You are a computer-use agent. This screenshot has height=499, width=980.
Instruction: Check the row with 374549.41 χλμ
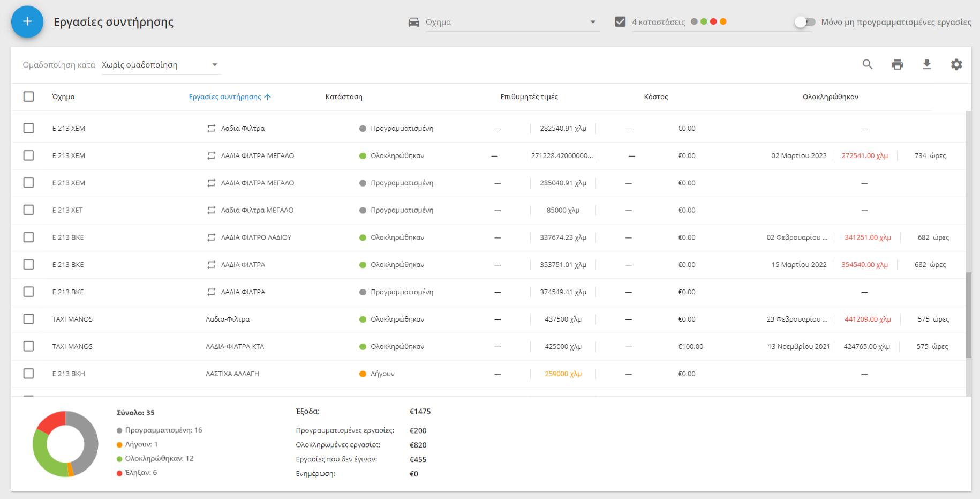[x=28, y=292]
